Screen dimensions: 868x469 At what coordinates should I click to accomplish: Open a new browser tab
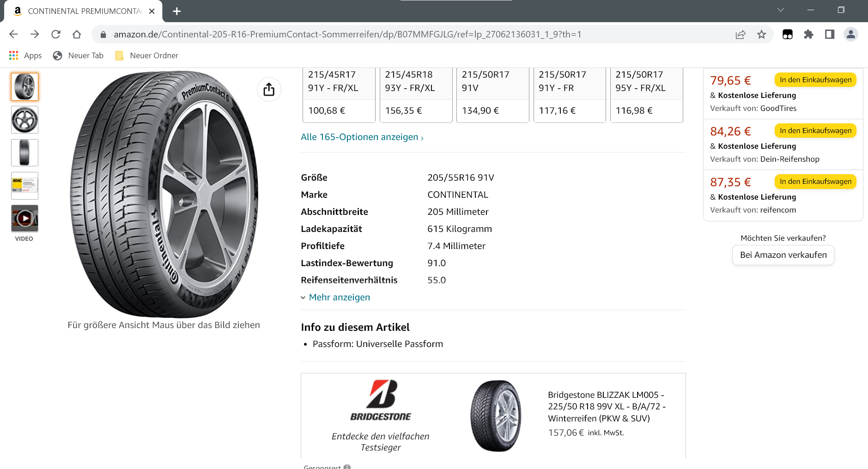click(176, 11)
